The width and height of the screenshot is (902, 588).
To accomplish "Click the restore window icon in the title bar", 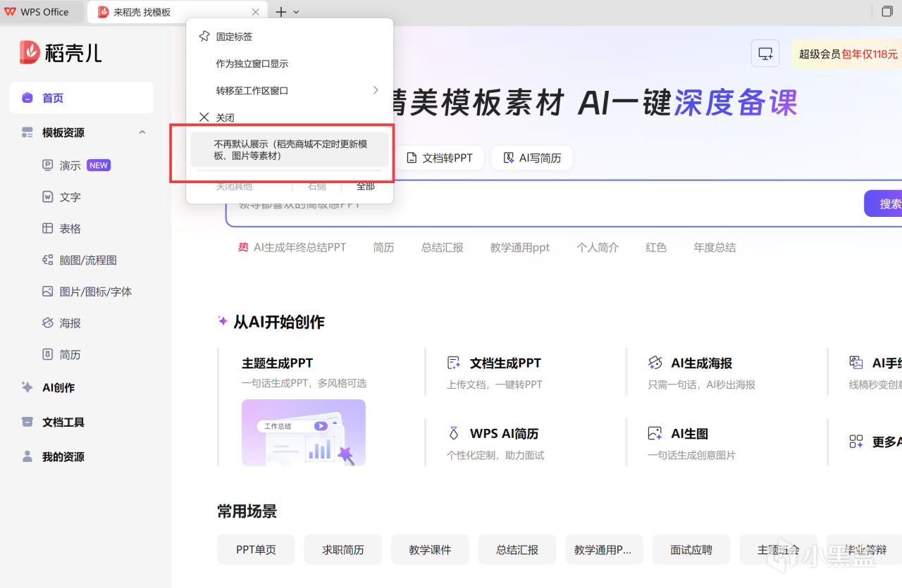I will pyautogui.click(x=887, y=12).
